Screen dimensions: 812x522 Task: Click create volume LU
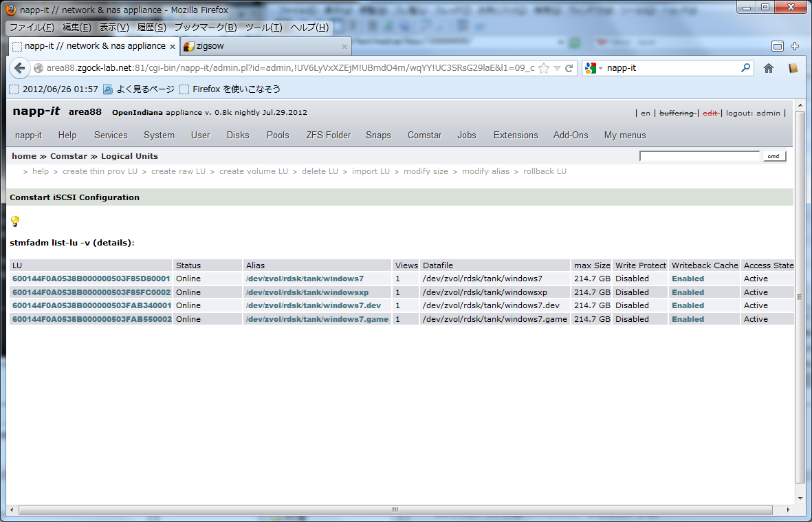(x=253, y=171)
